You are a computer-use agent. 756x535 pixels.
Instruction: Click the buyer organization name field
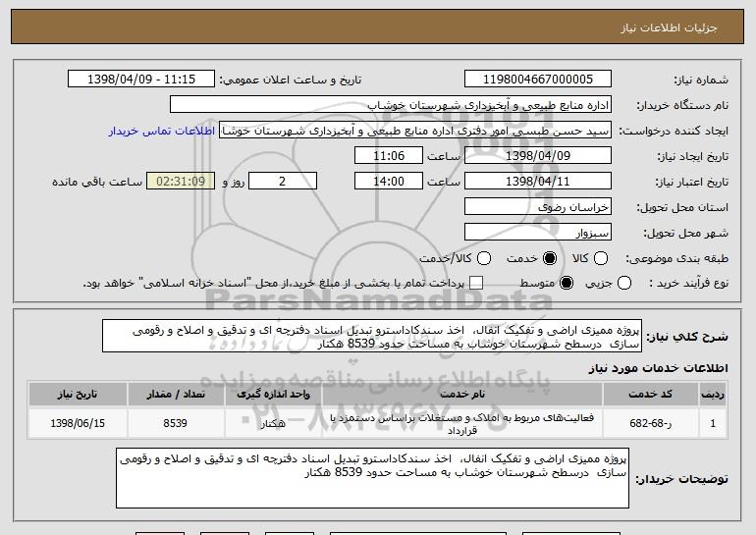tap(391, 105)
